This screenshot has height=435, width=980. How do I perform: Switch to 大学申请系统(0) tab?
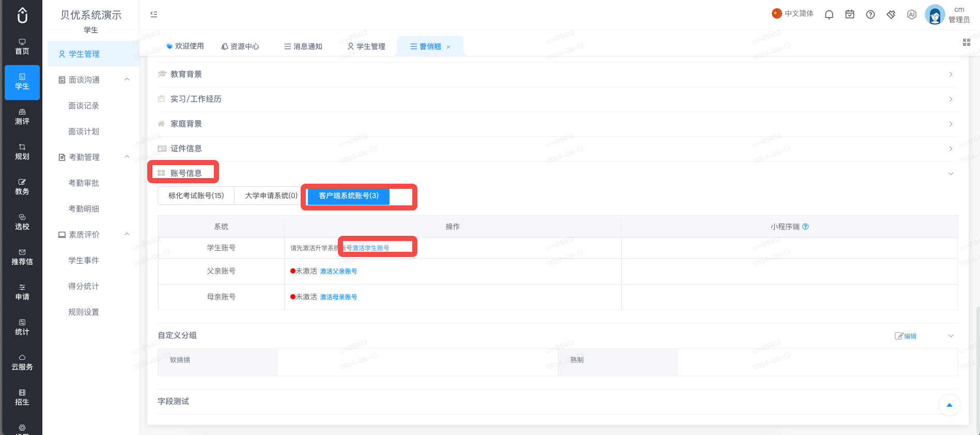tap(271, 196)
